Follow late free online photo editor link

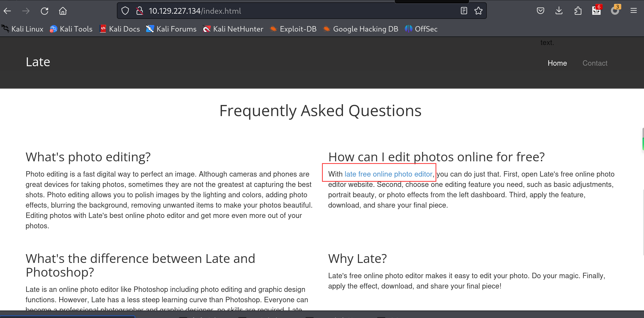click(388, 174)
